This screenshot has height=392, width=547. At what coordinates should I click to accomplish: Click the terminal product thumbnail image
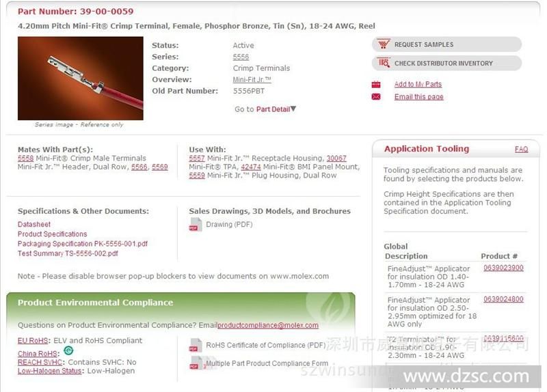point(81,79)
